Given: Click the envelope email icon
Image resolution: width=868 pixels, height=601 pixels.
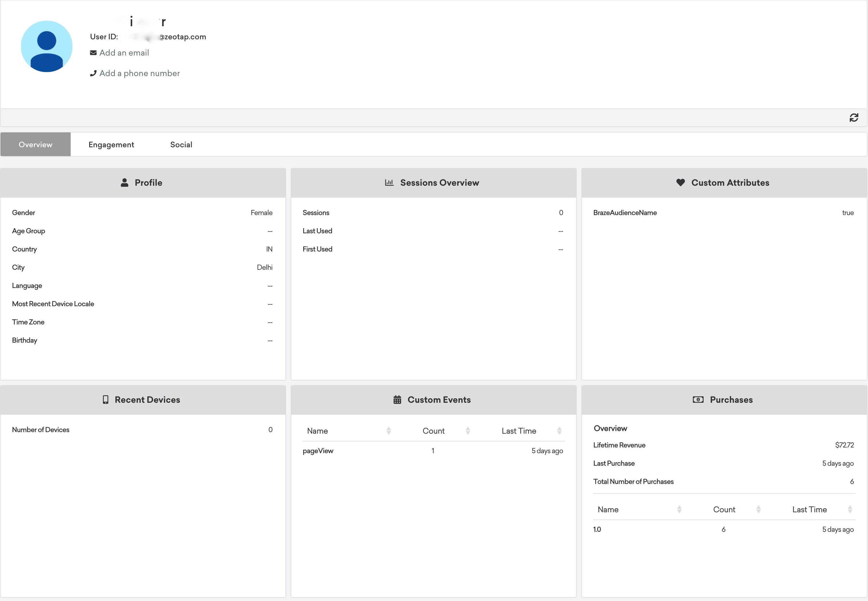Looking at the screenshot, I should point(93,53).
